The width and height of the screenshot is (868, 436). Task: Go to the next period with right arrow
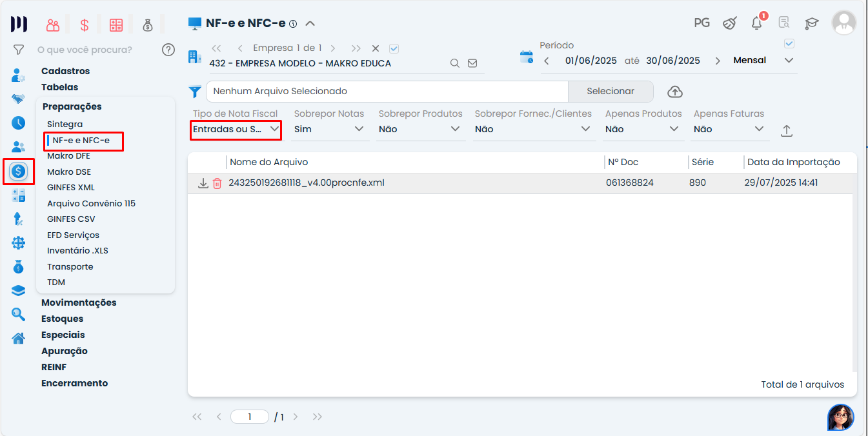(x=718, y=61)
